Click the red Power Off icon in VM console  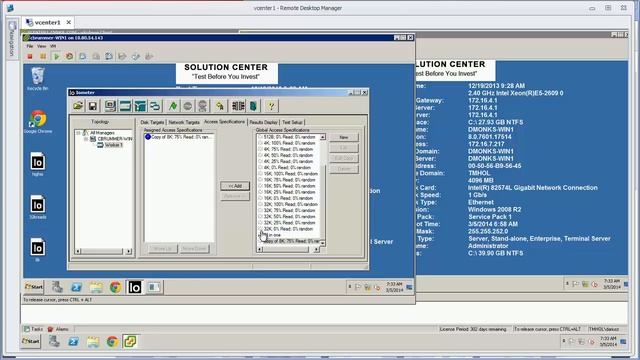tap(30, 56)
